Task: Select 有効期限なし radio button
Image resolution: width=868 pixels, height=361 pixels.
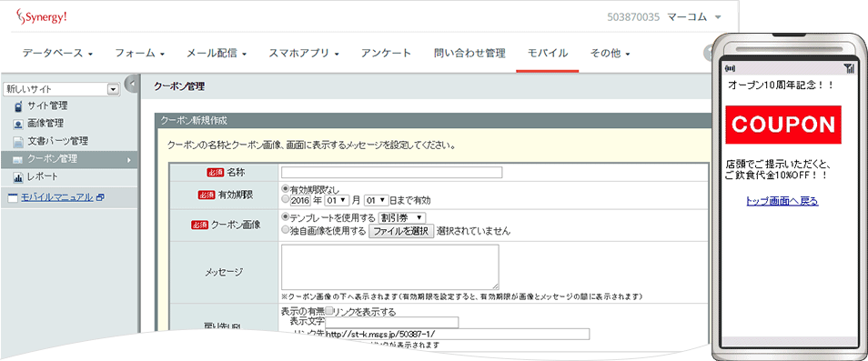Action: [286, 188]
